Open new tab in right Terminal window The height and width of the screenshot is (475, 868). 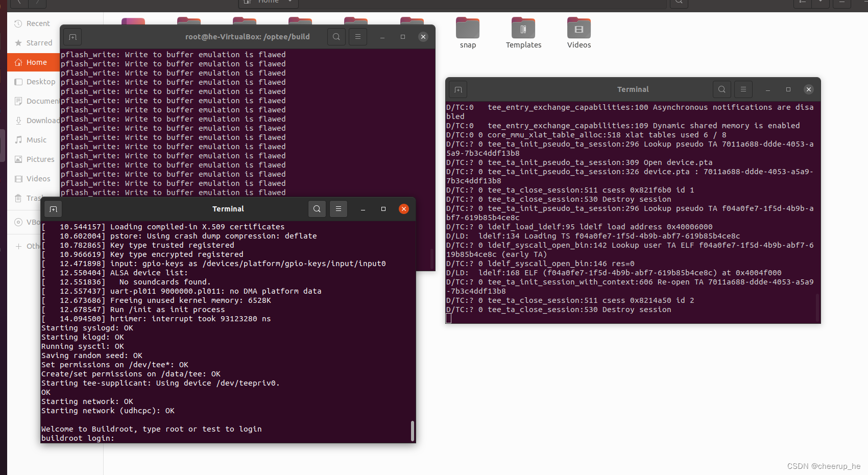458,89
